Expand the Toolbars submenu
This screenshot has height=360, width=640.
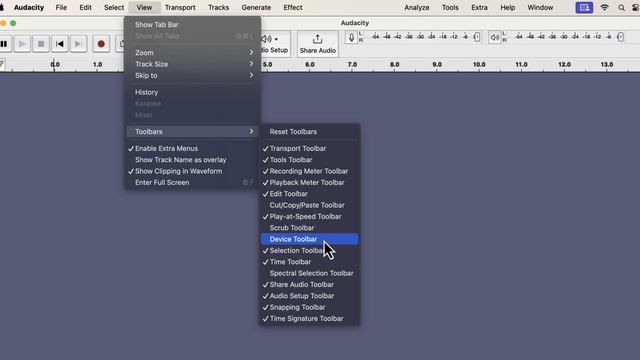coord(192,132)
